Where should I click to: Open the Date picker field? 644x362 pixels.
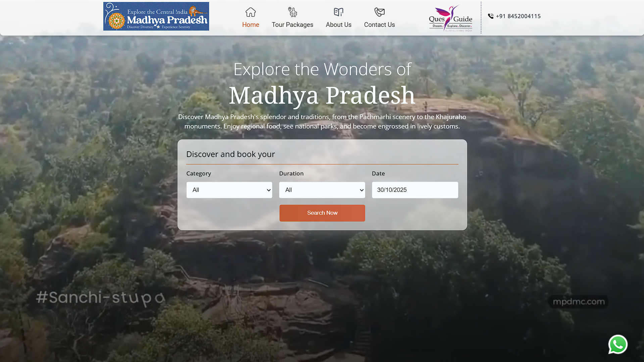[x=415, y=190]
